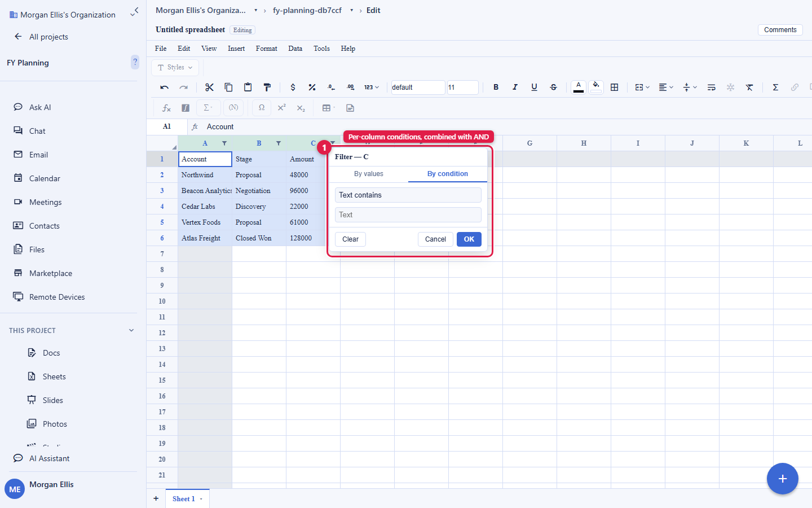The image size is (812, 508).
Task: Click the Clear button in filter
Action: (350, 239)
